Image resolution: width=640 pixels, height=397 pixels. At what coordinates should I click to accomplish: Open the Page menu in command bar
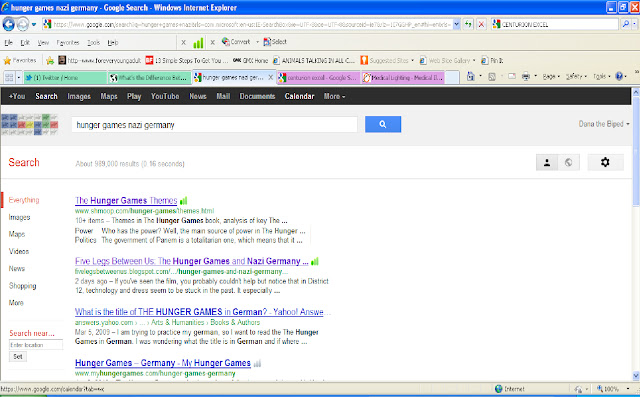click(x=551, y=76)
